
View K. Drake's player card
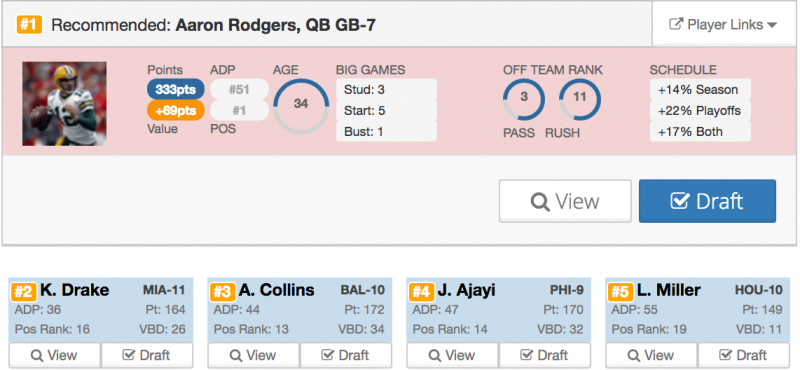pos(54,355)
